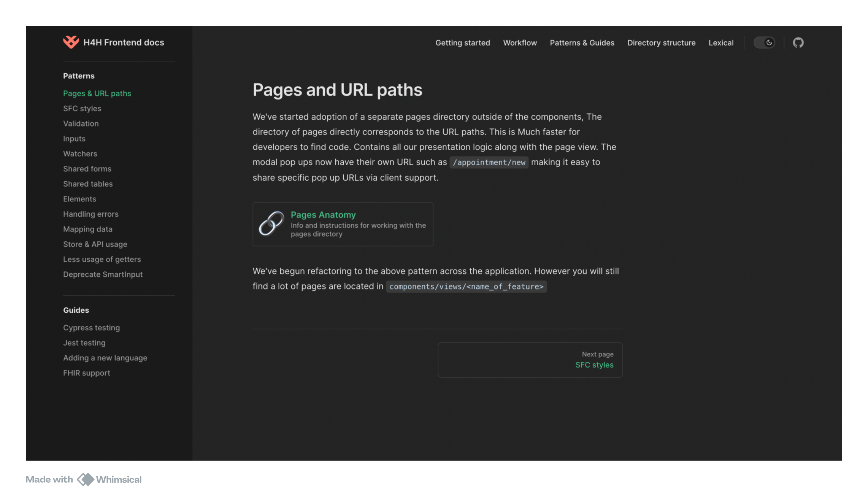Open Adding a new language guide
Image resolution: width=868 pixels, height=499 pixels.
pos(105,358)
